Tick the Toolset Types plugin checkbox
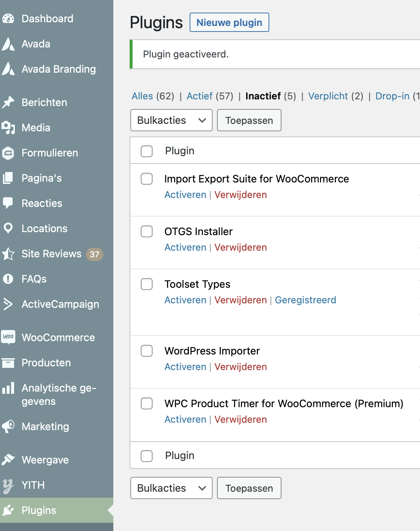Screen dimensions: 420x531 coord(147,284)
